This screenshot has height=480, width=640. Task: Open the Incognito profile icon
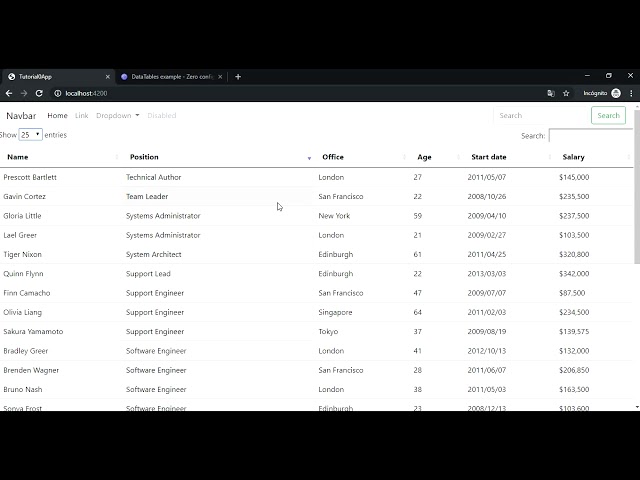coord(616,93)
